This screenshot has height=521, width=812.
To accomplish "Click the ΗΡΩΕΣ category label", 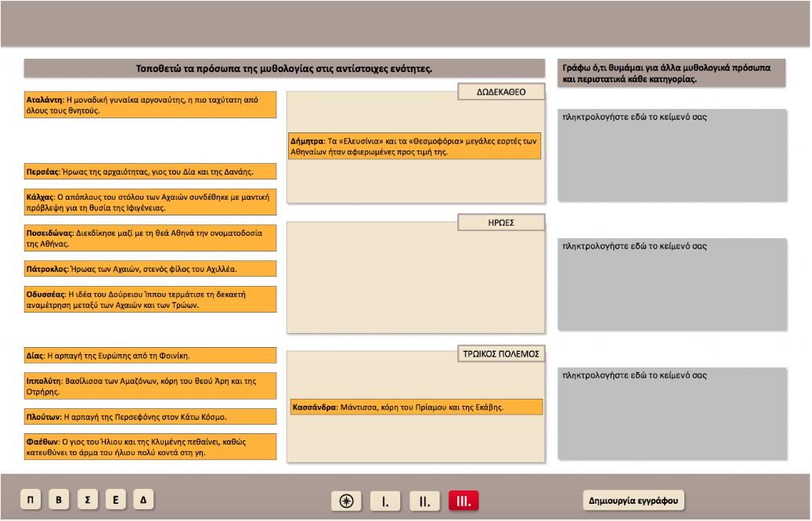I will click(501, 223).
